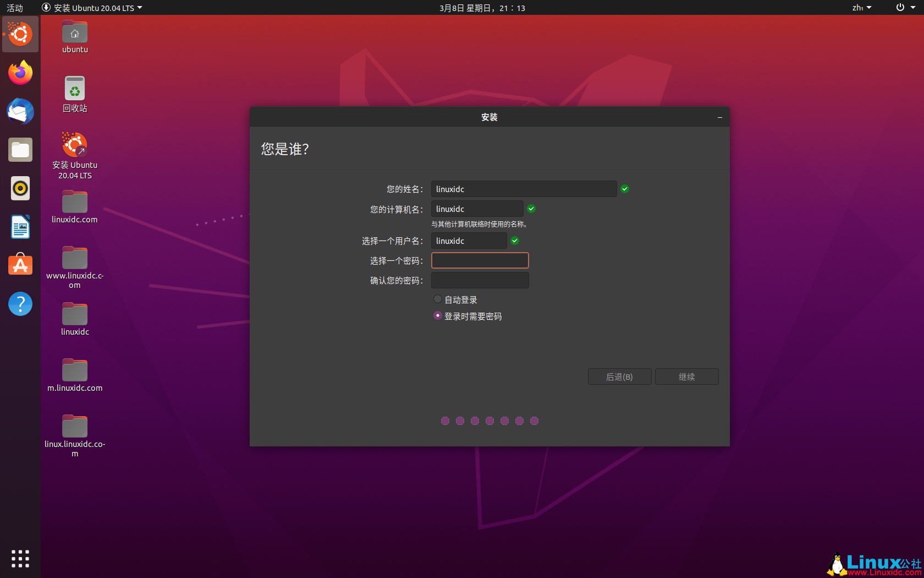924x578 pixels.
Task: Open the Files application
Action: [x=20, y=150]
